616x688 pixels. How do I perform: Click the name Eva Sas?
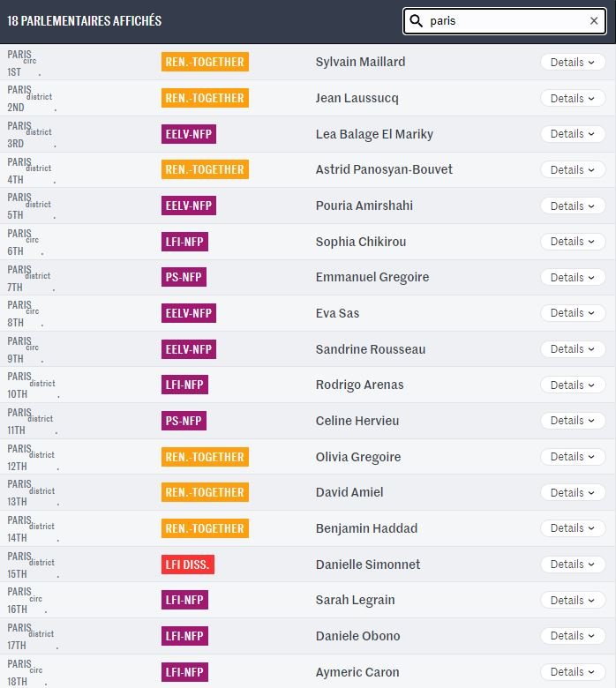(x=337, y=313)
